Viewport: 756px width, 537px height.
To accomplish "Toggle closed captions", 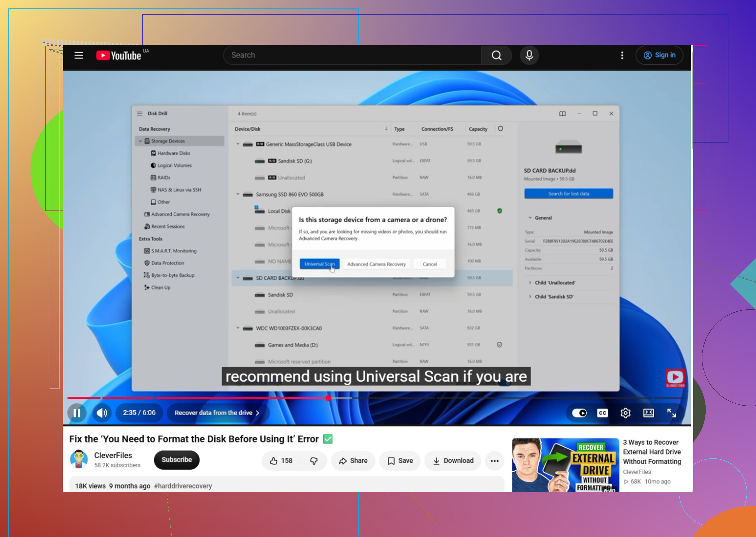I will tap(602, 413).
